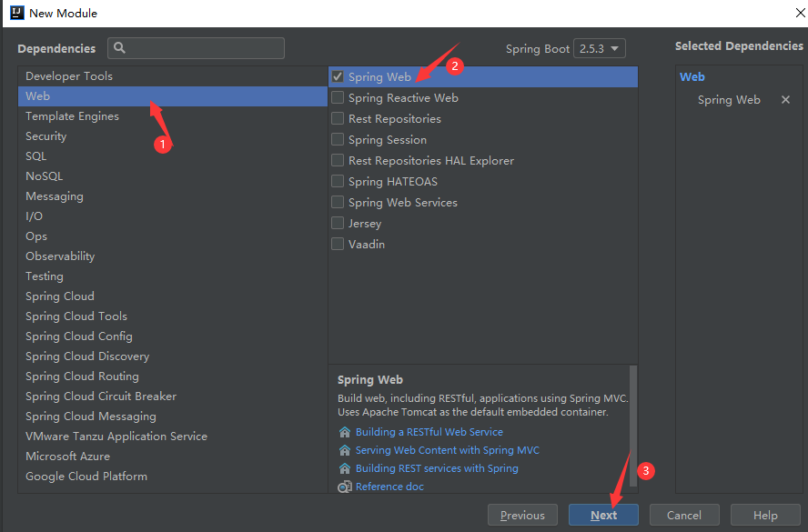Click the Spring Boot label
This screenshot has height=532, width=808.
point(538,49)
